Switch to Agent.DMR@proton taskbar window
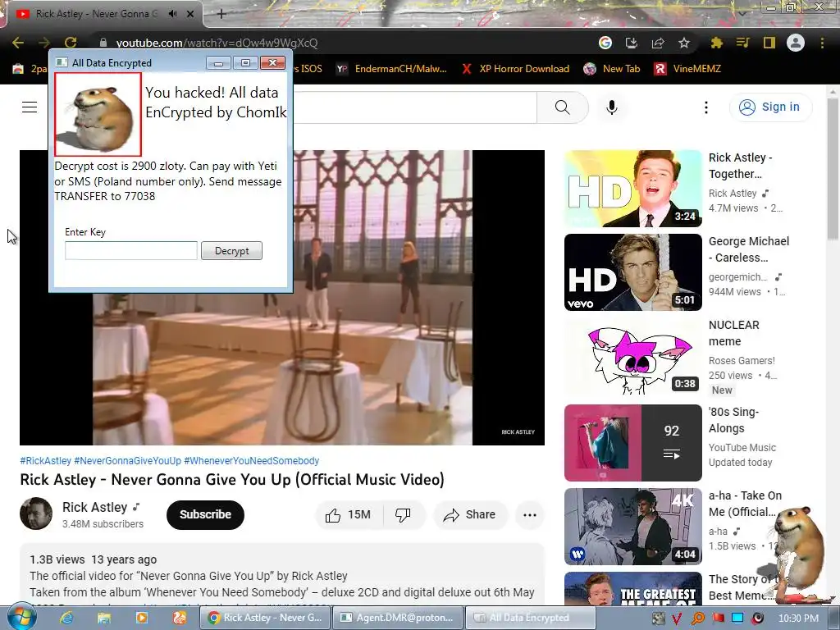Image resolution: width=840 pixels, height=630 pixels. 398,618
